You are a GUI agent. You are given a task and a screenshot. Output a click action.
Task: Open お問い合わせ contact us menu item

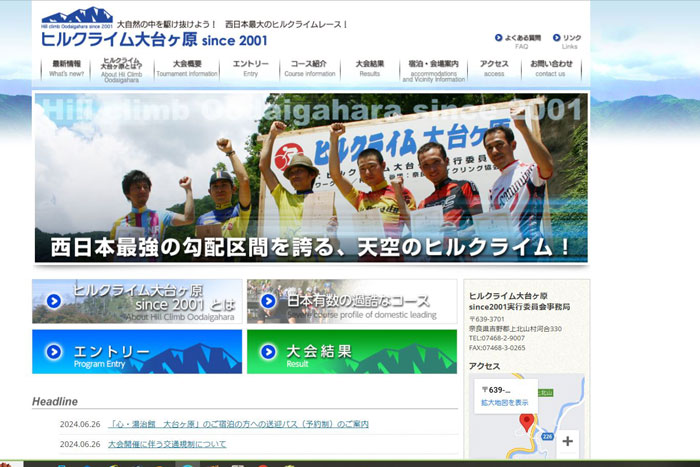[x=551, y=68]
